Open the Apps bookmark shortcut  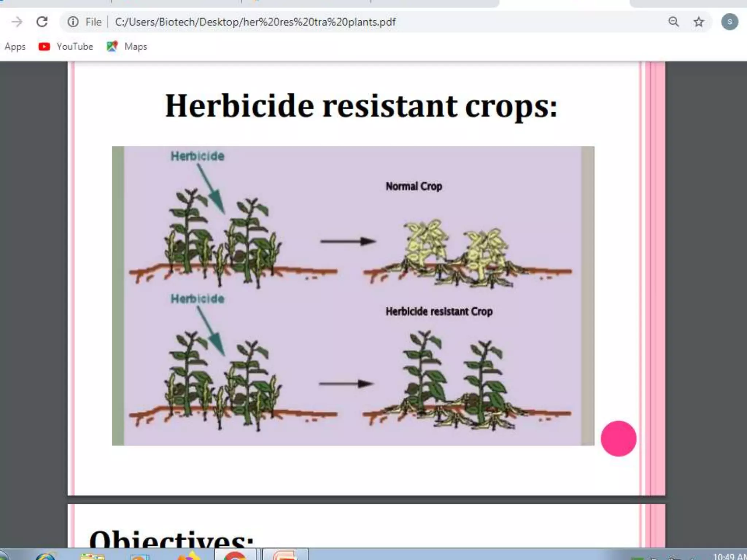[15, 47]
